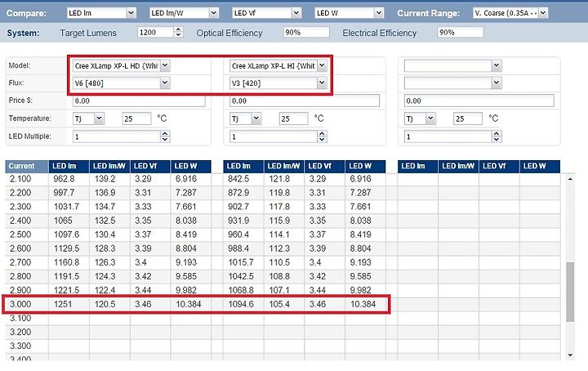This screenshot has width=588, height=371.
Task: Open Flux dropdown showing V6 [480]
Action: (x=121, y=83)
